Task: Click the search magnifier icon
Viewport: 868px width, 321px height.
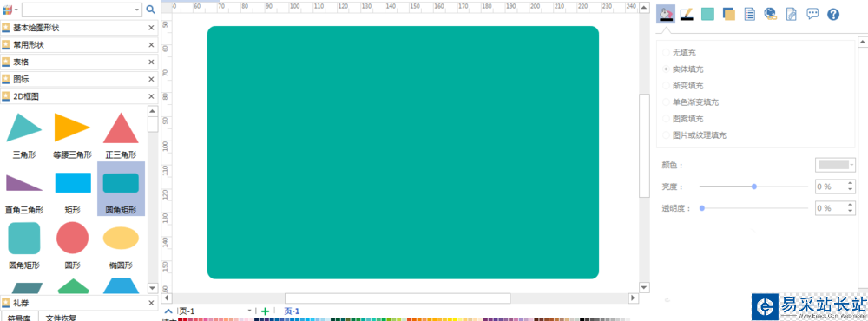Action: [150, 10]
